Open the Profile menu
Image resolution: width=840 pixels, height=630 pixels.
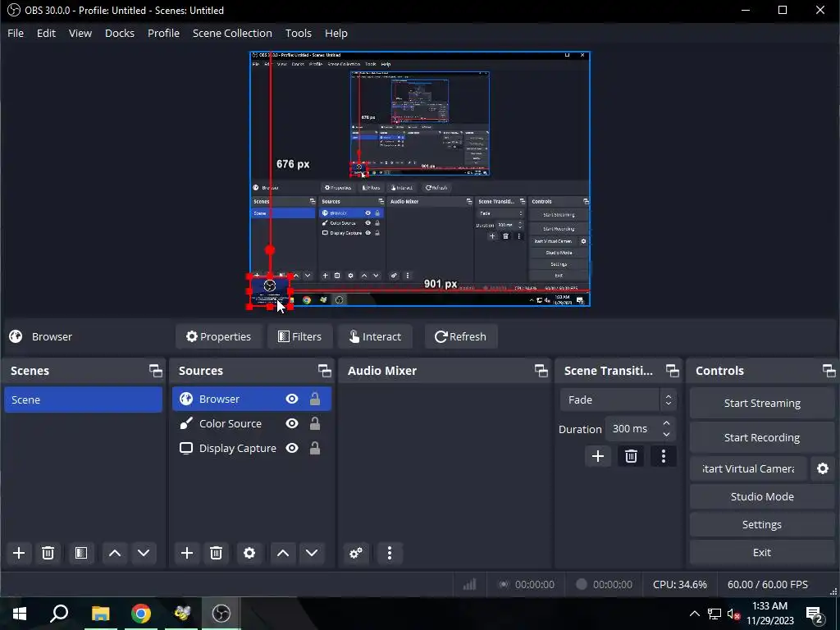pyautogui.click(x=163, y=33)
